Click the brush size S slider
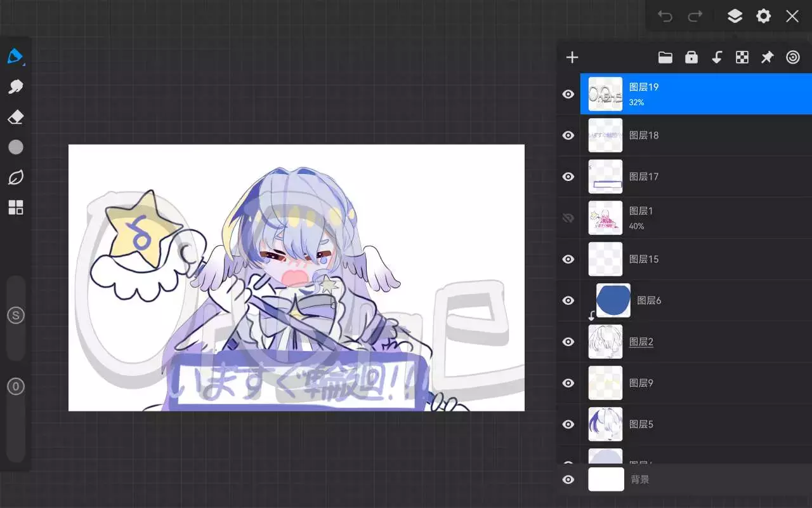 coord(15,316)
